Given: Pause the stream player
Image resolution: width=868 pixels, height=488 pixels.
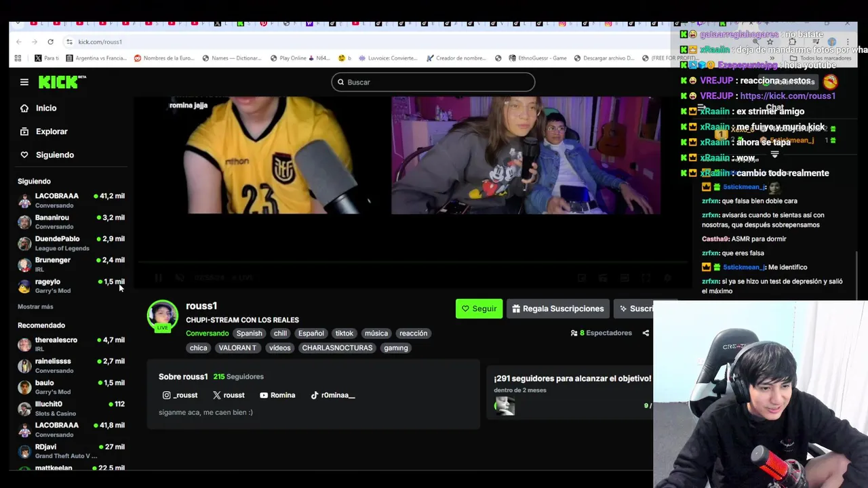Looking at the screenshot, I should 158,278.
